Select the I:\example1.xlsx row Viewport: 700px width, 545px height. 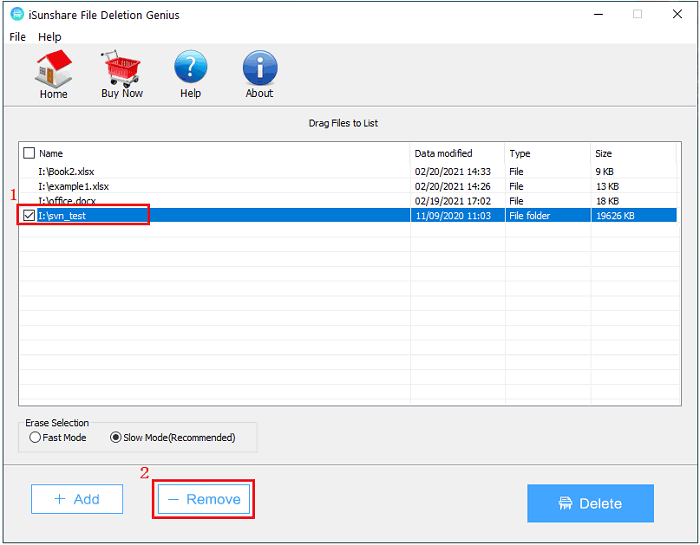348,186
